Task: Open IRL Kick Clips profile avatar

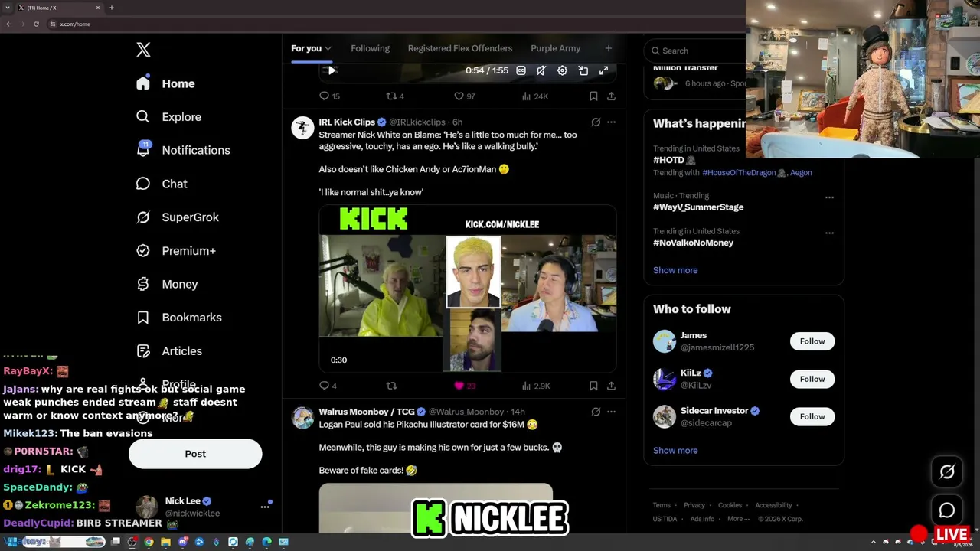Action: point(302,127)
